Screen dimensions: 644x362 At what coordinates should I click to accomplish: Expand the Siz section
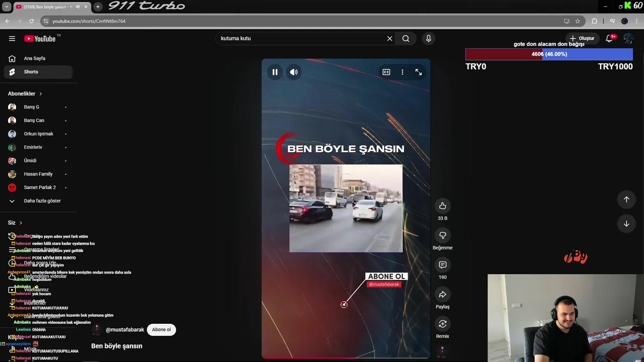[15, 223]
